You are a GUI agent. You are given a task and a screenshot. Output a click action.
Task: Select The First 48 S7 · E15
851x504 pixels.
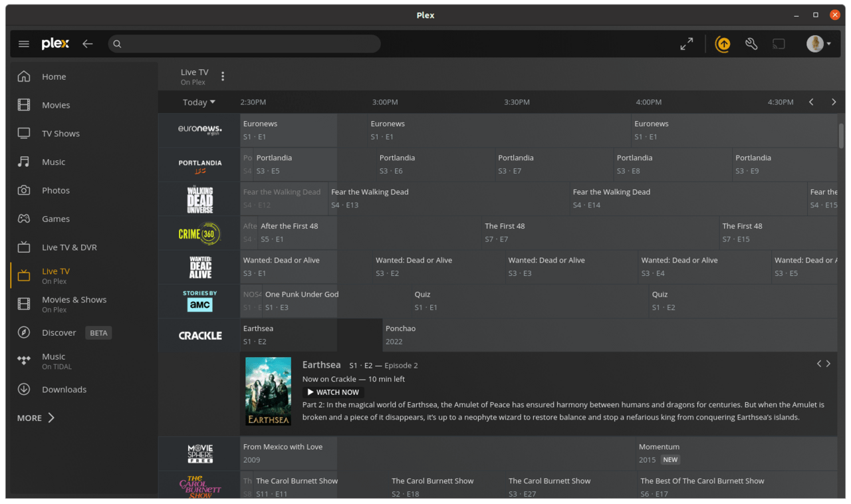778,233
